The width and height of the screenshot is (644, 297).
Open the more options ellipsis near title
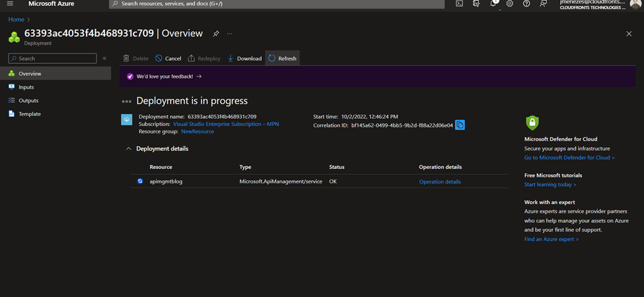(230, 34)
